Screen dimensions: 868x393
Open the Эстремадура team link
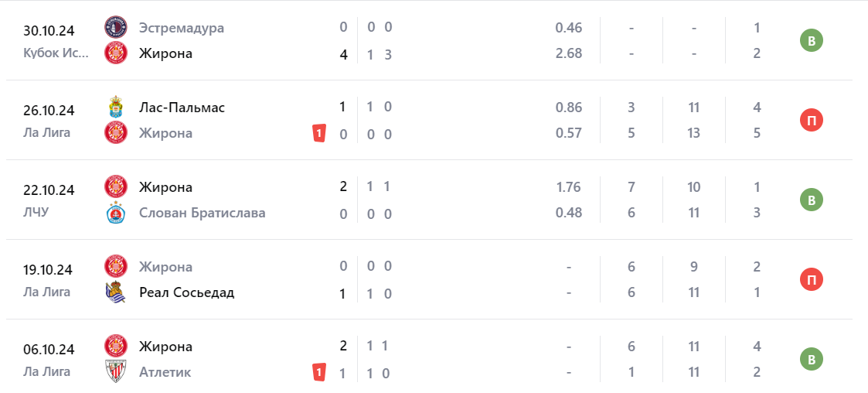pos(182,28)
